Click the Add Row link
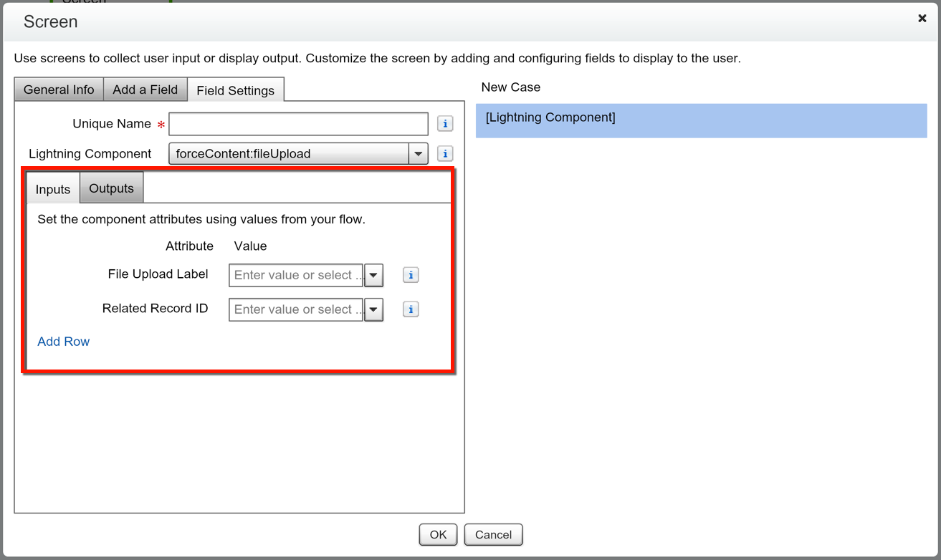The height and width of the screenshot is (560, 941). [63, 342]
